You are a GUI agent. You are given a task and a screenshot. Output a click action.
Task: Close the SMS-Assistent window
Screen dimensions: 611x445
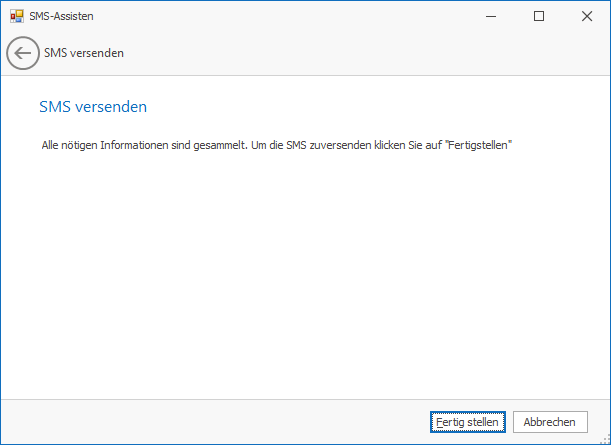point(585,16)
